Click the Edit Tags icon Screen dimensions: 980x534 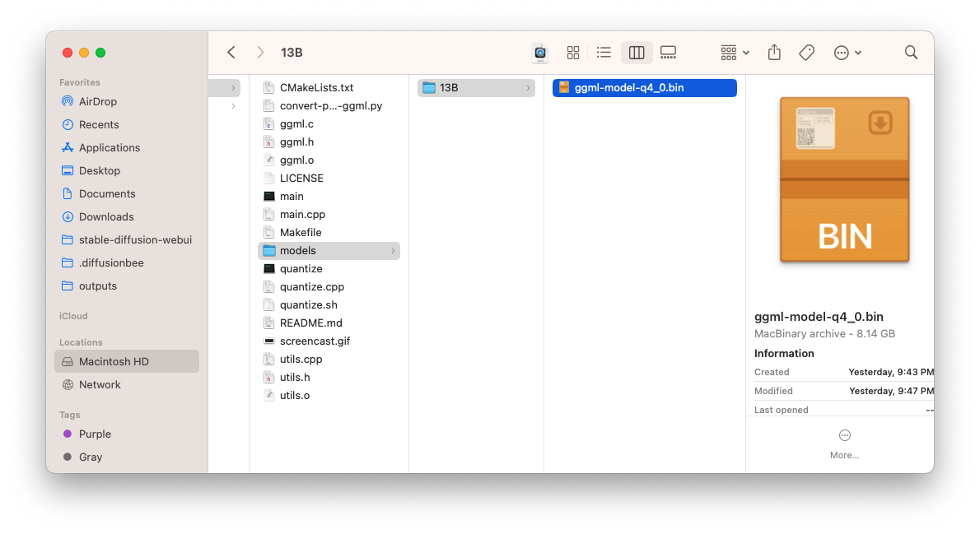[x=807, y=53]
